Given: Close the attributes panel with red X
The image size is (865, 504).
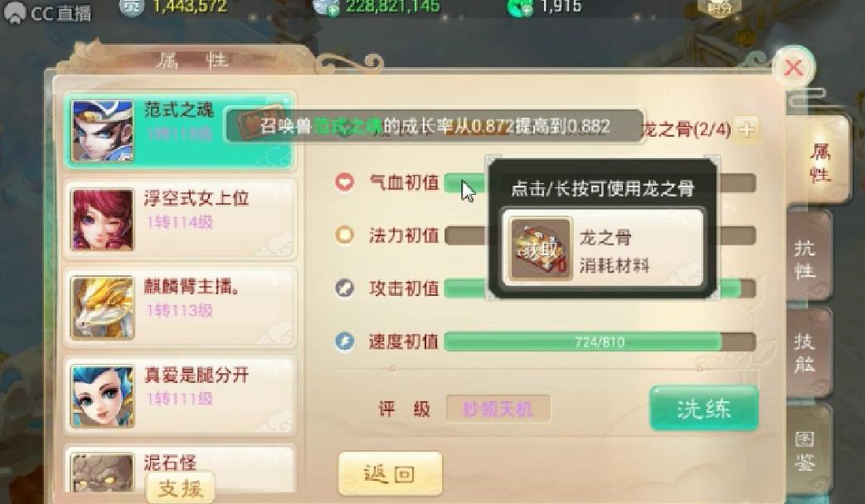Looking at the screenshot, I should click(794, 68).
